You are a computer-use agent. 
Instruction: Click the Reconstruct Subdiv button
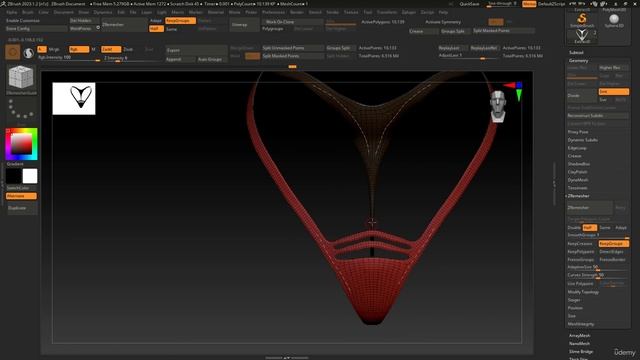[x=598, y=116]
